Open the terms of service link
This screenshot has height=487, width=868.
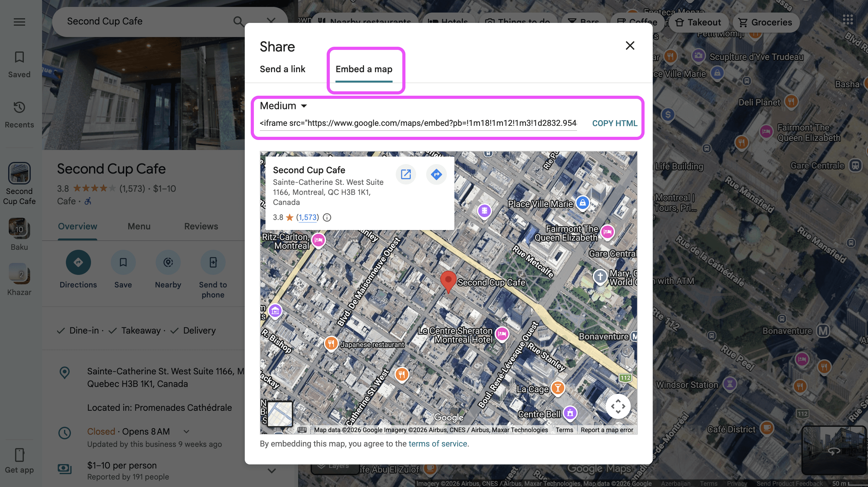pyautogui.click(x=438, y=444)
